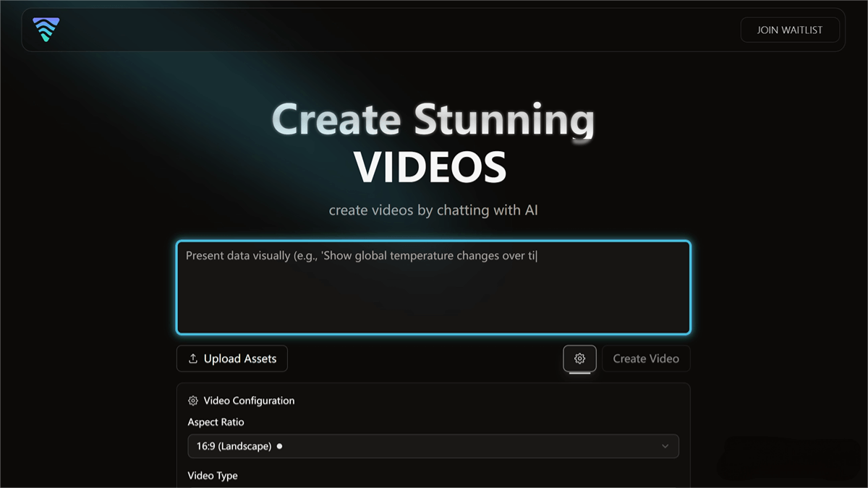Select the Upload Assets button label
The height and width of the screenshot is (488, 868).
coord(239,359)
